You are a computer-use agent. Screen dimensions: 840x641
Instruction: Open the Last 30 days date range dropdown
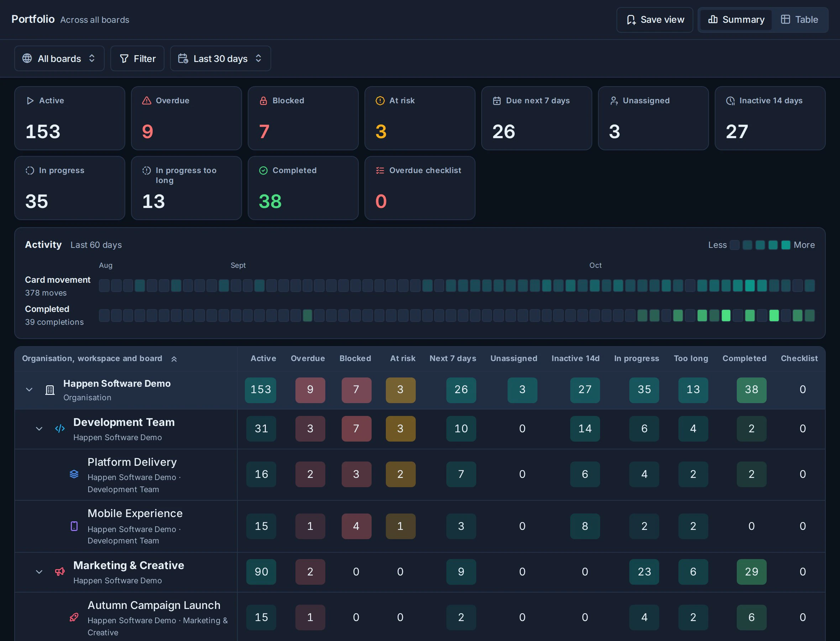(x=220, y=58)
